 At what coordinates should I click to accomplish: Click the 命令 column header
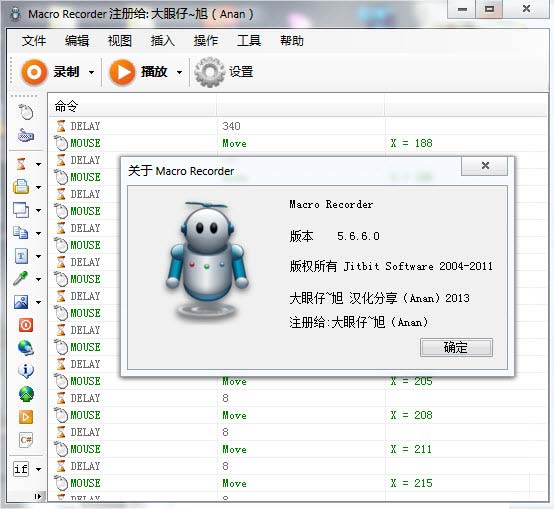coord(132,106)
